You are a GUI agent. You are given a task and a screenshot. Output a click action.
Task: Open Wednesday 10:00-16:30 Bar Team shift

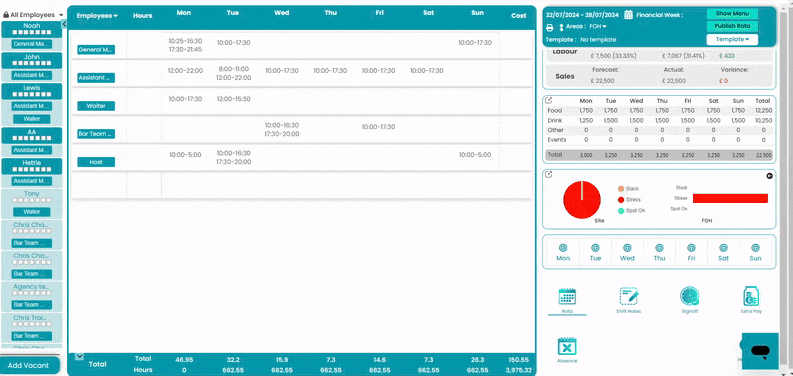coord(282,125)
